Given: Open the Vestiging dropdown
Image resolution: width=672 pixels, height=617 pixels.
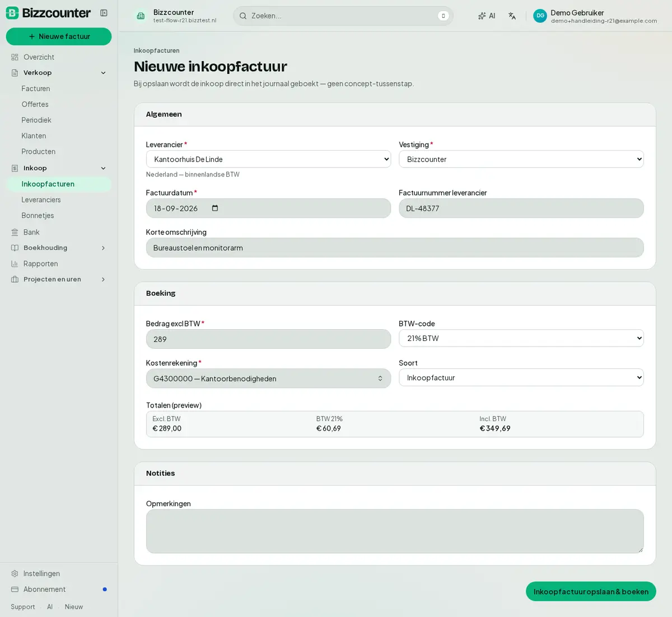Looking at the screenshot, I should [x=521, y=159].
